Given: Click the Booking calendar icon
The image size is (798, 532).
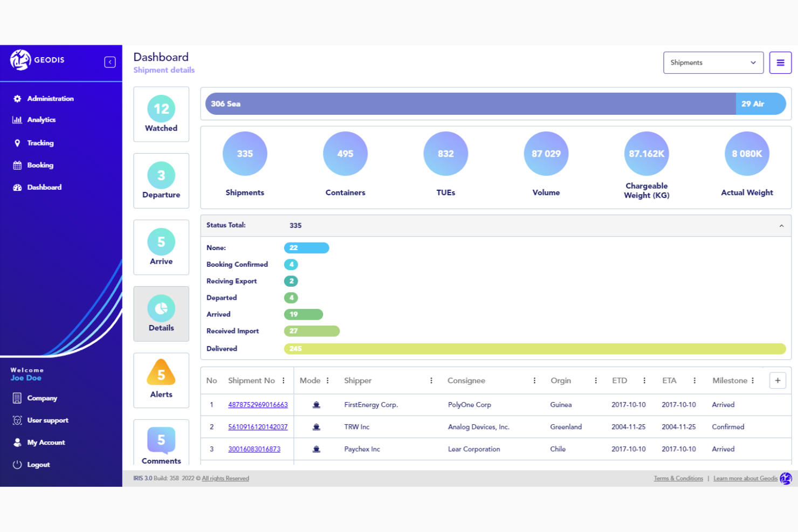Looking at the screenshot, I should point(17,165).
